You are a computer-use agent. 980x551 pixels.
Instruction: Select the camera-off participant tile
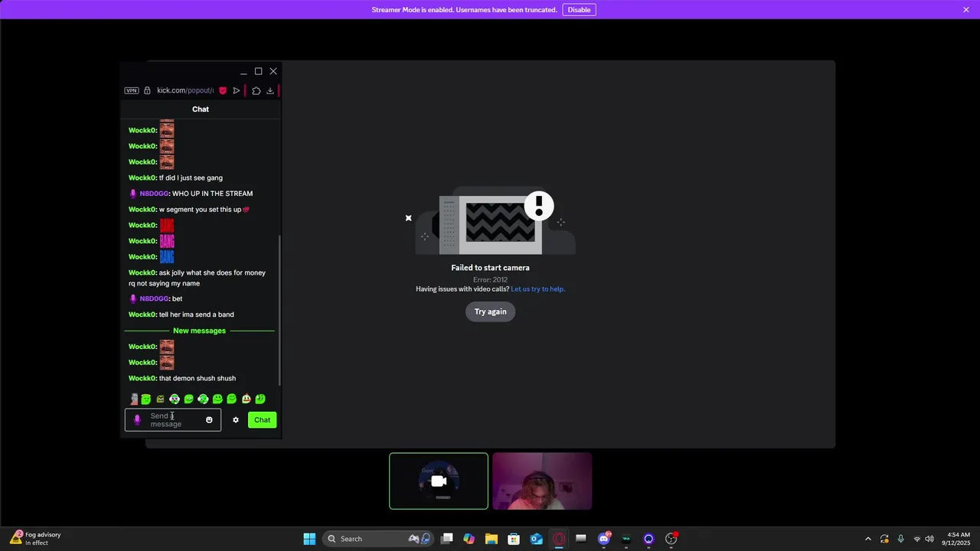[x=439, y=481]
